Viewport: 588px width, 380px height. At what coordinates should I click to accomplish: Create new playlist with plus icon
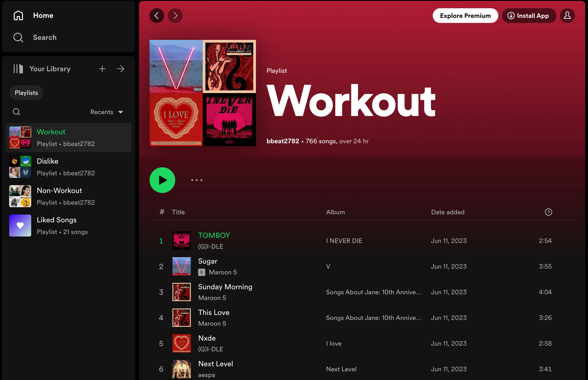(x=102, y=69)
